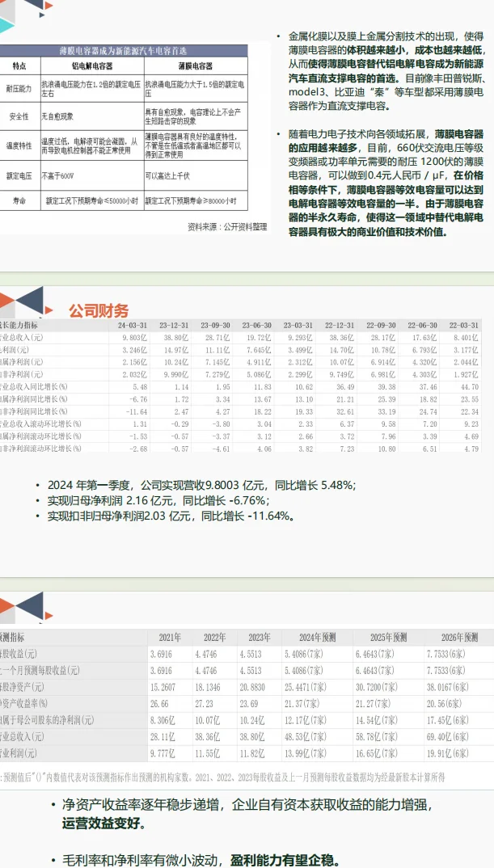This screenshot has height=868, width=494.
Task: Click the paragraph starting 金属化膜以及膜上金属分割技术
Action: pyautogui.click(x=386, y=71)
